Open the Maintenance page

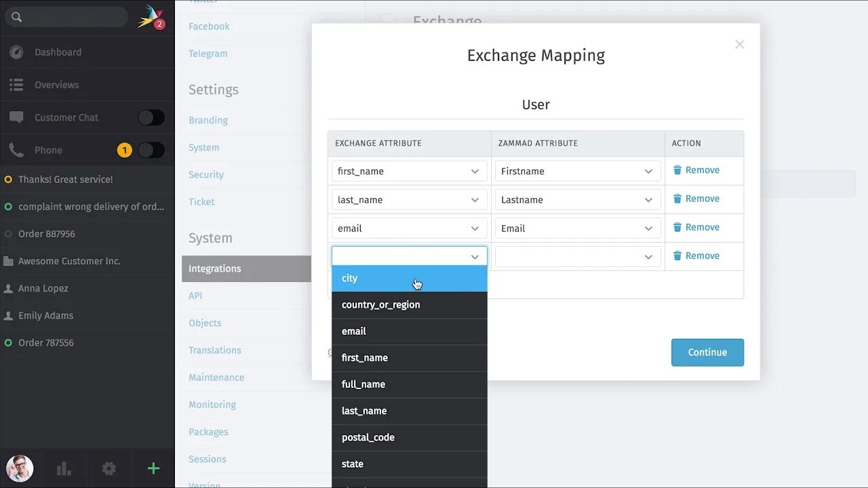[x=216, y=377]
